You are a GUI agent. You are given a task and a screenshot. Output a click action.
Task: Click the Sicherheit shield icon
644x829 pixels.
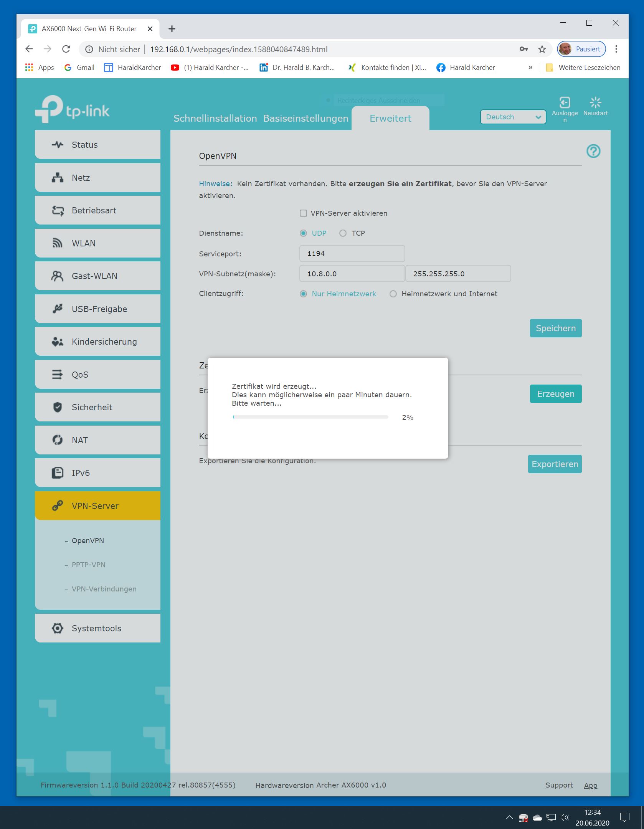click(58, 407)
